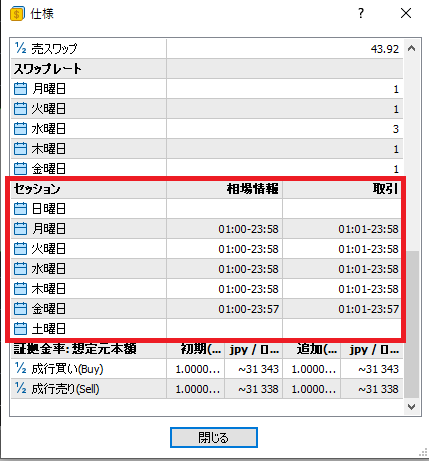
Task: Select the 売スワップ value 43.92
Action: pyautogui.click(x=385, y=49)
